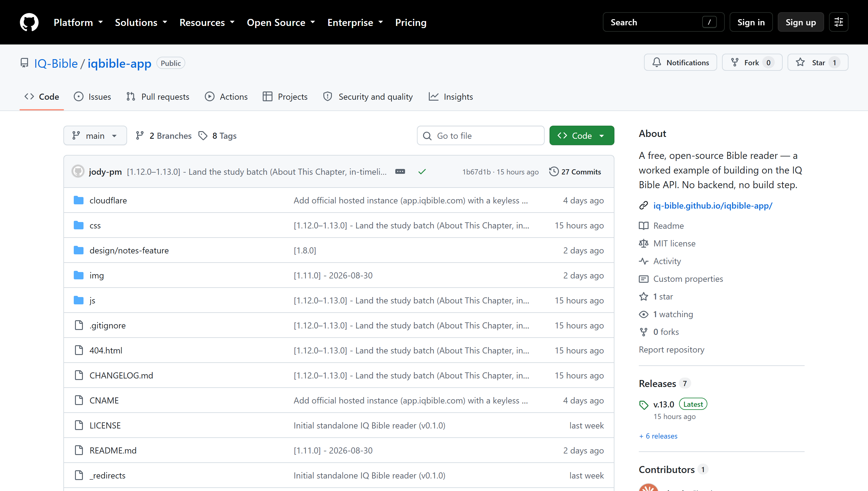This screenshot has height=491, width=868.
Task: View the 2 Branches link
Action: (163, 136)
